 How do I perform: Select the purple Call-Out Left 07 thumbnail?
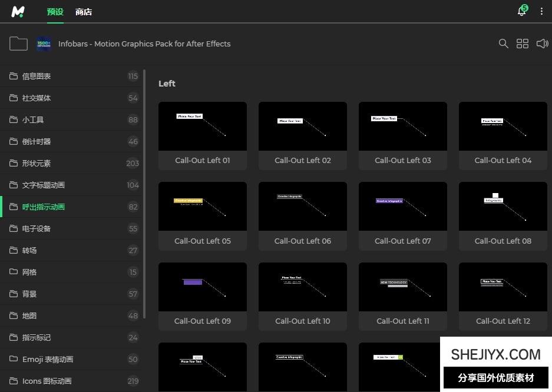click(x=403, y=207)
